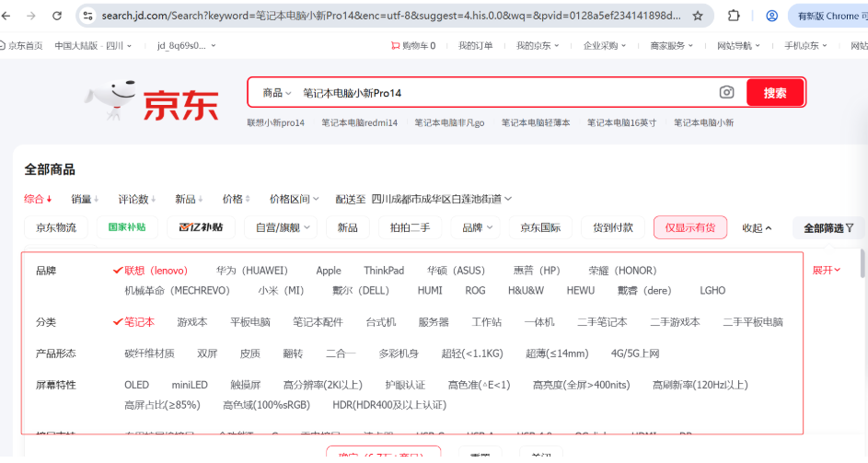The image size is (868, 463).
Task: Toggle the 京东国际 filter
Action: 540,227
